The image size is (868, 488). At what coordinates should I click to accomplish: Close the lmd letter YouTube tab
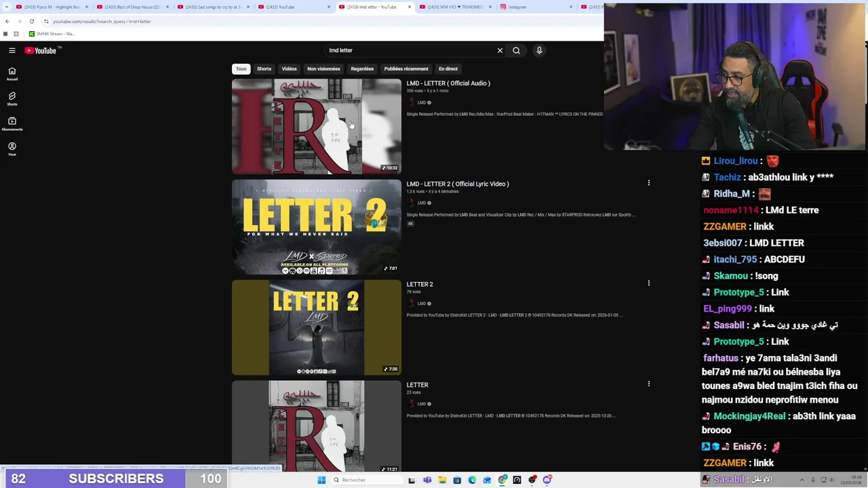pyautogui.click(x=410, y=7)
